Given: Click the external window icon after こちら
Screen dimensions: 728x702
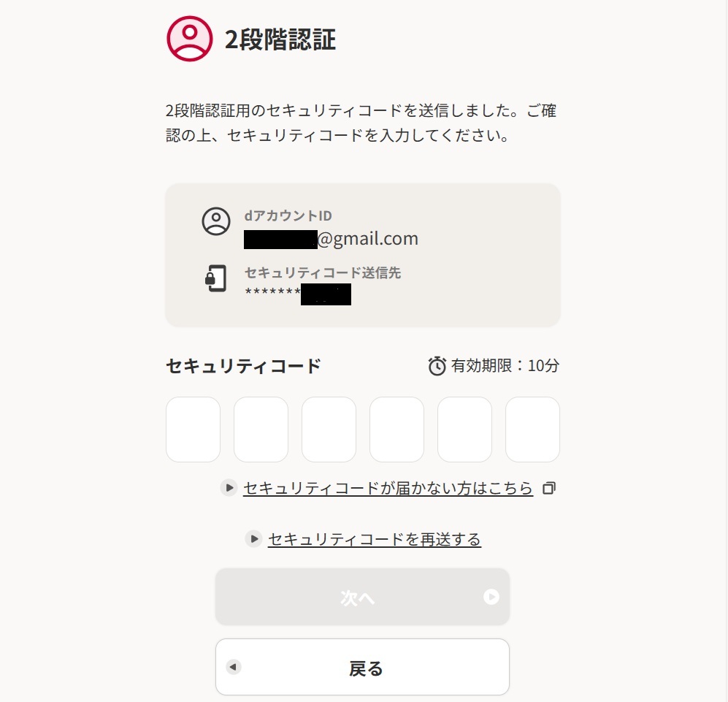Looking at the screenshot, I should tap(549, 488).
